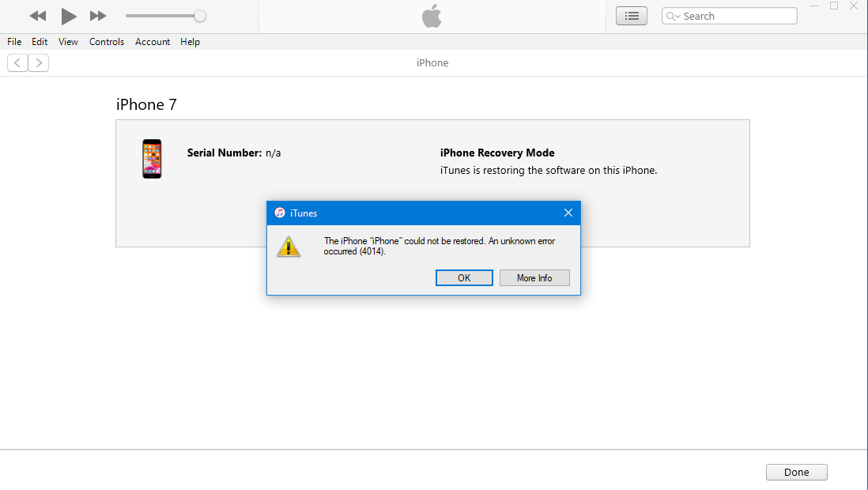This screenshot has width=868, height=490.
Task: Focus the Search input field
Action: click(x=729, y=16)
